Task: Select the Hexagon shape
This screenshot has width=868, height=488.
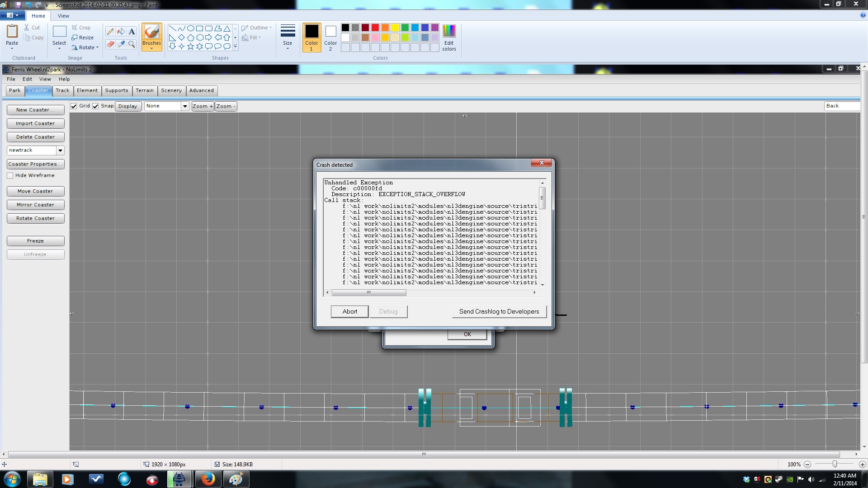Action: pos(199,37)
